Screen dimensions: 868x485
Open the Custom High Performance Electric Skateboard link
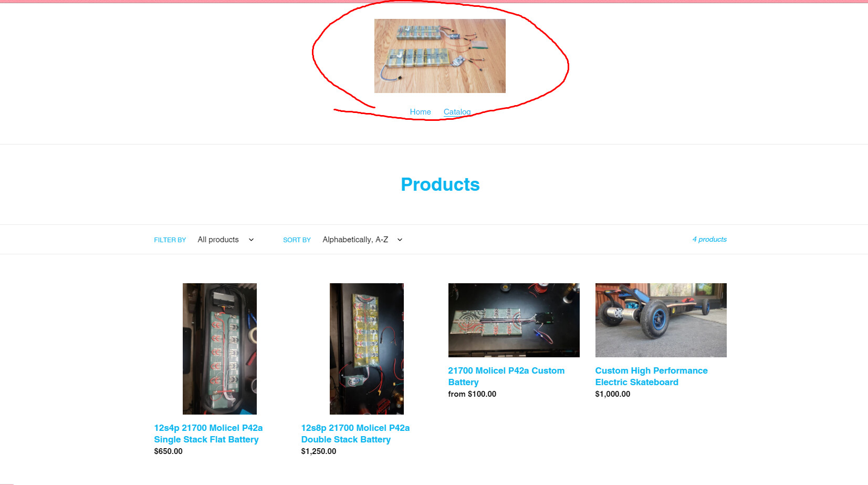pyautogui.click(x=651, y=376)
